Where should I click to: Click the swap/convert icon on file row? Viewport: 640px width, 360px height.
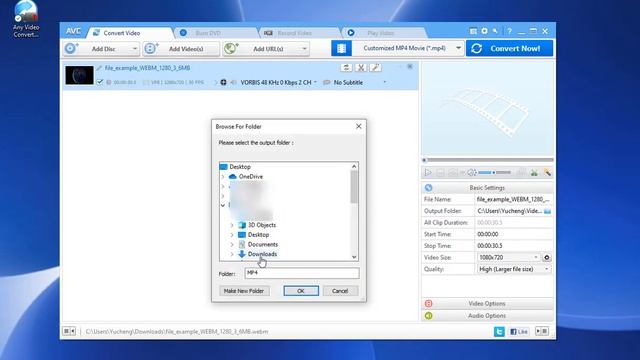tap(346, 68)
